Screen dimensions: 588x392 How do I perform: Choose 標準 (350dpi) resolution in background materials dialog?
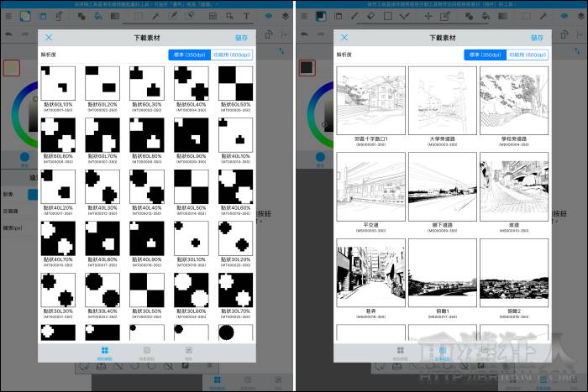[x=486, y=55]
